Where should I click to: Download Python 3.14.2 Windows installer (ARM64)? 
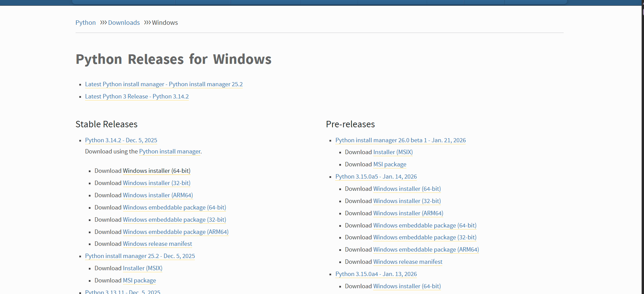[158, 195]
